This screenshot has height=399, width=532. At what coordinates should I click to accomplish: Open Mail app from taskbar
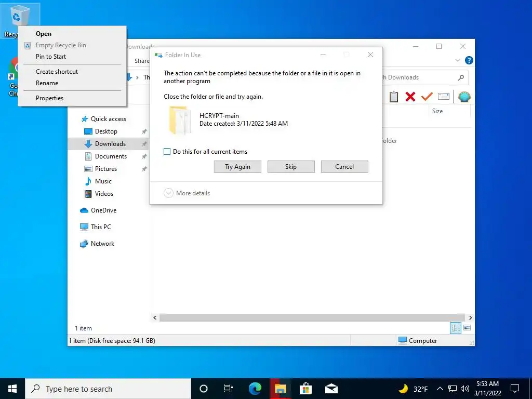click(331, 389)
